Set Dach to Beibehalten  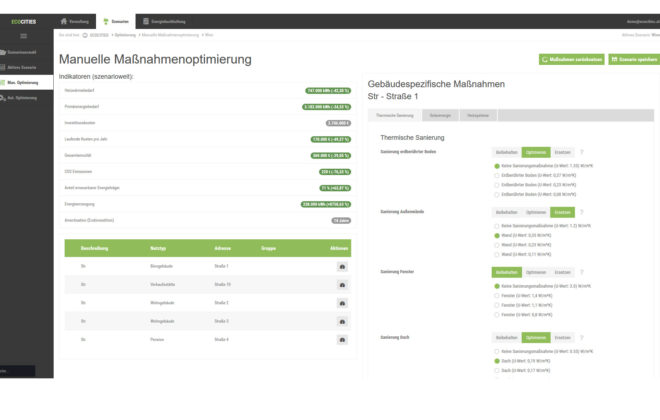(506, 338)
